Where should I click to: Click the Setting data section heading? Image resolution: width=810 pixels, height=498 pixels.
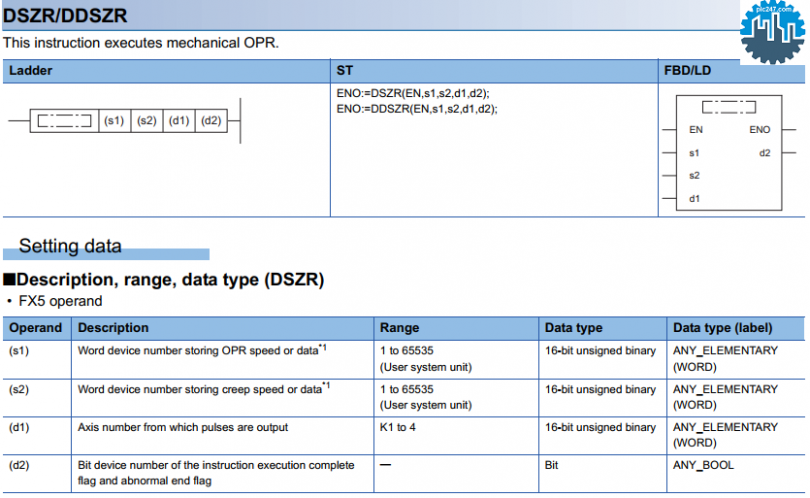point(70,246)
